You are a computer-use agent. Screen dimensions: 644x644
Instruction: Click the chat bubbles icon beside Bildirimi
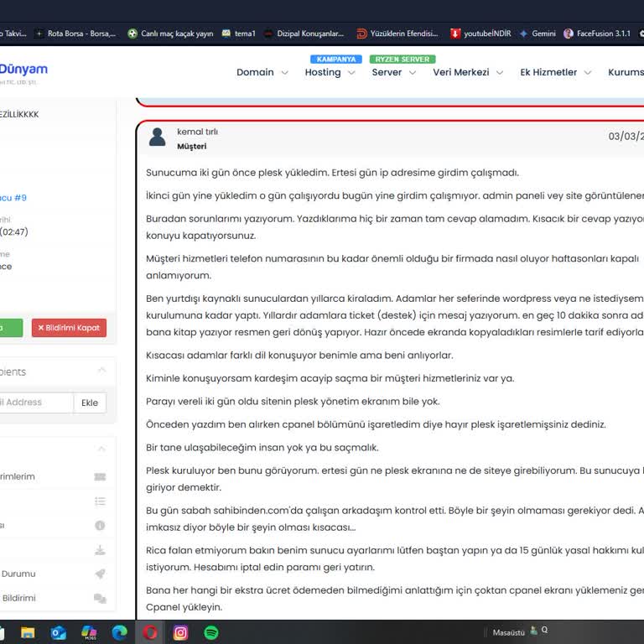point(100,599)
